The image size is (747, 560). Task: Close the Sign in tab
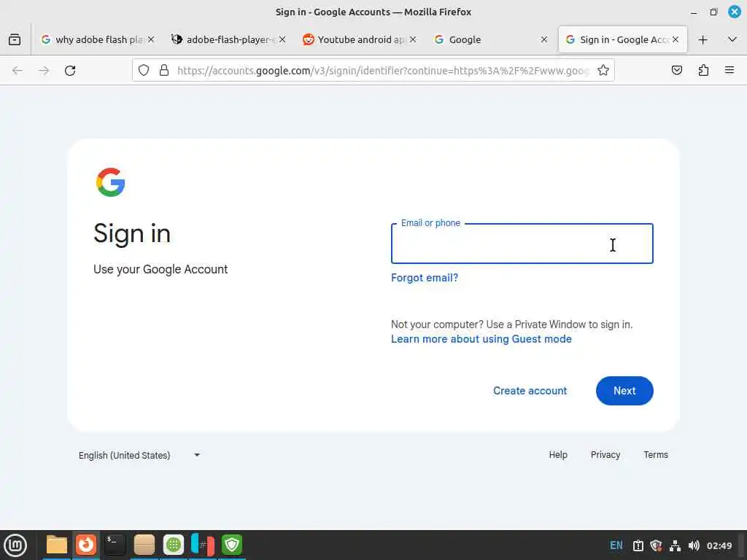coord(676,39)
